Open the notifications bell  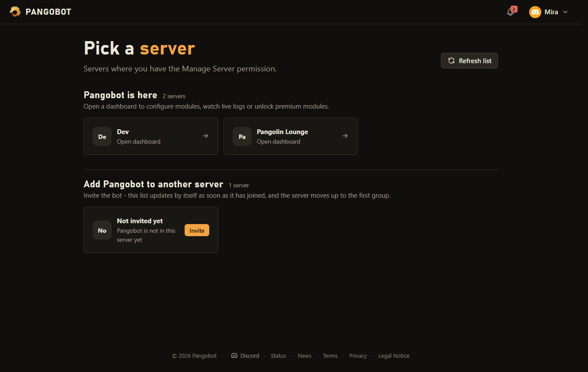click(510, 12)
